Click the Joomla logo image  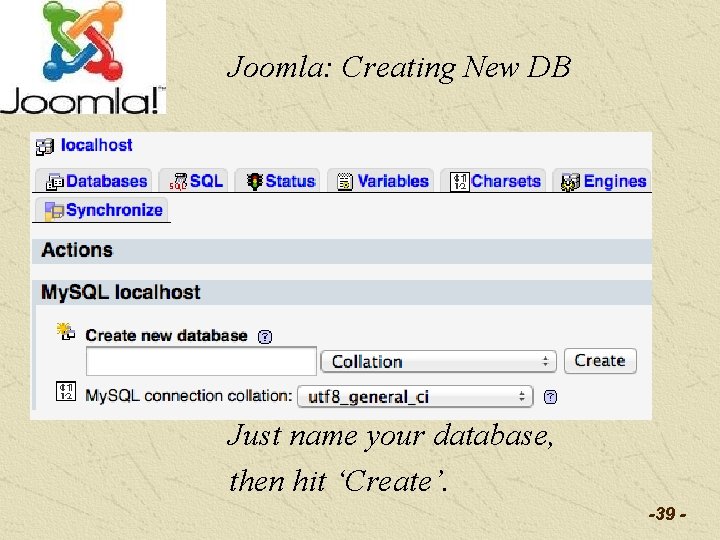83,57
